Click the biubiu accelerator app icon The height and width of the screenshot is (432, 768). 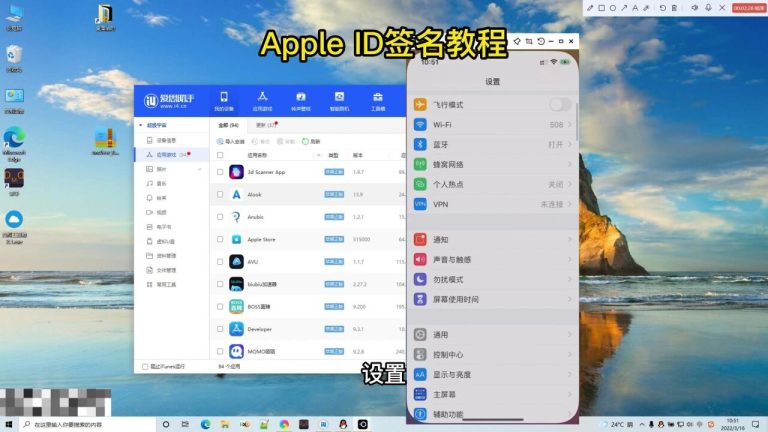pyautogui.click(x=237, y=284)
